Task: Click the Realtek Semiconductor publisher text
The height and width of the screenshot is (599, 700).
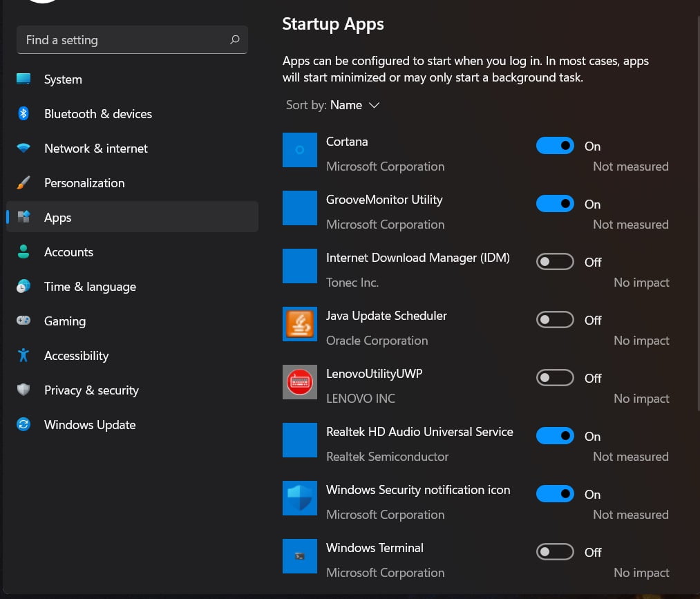Action: 388,457
